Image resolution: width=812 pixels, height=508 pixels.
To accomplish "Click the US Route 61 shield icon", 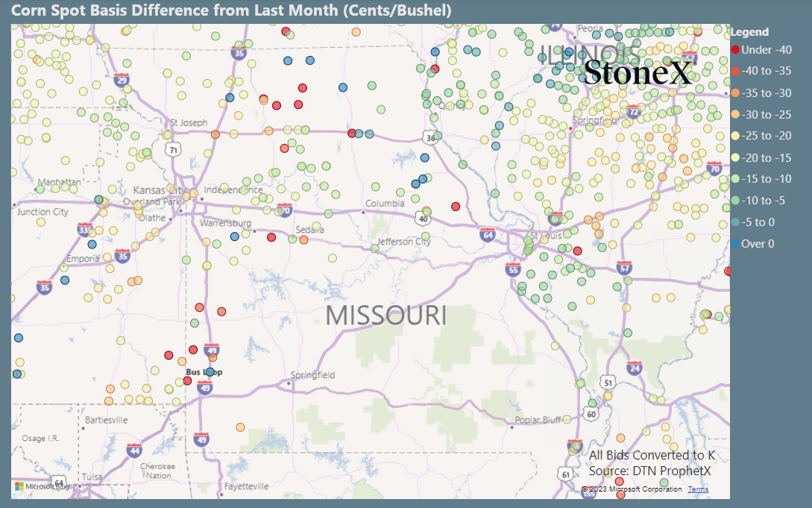I will (x=565, y=474).
